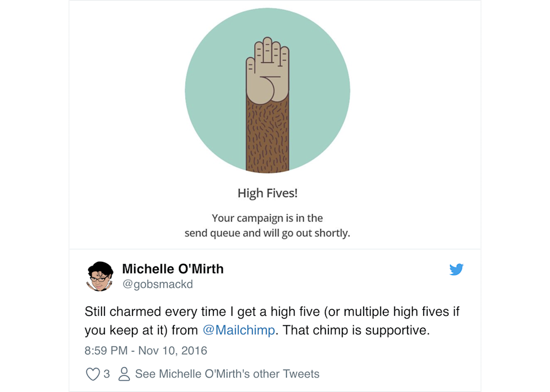Image resolution: width=550 pixels, height=392 pixels.
Task: Click the chimp's thumb
Action: 278,90
